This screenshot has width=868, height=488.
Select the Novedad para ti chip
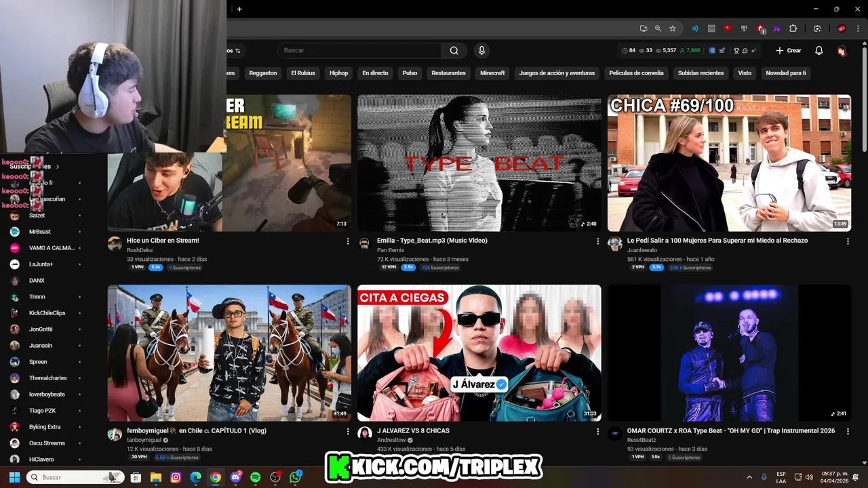pyautogui.click(x=786, y=73)
